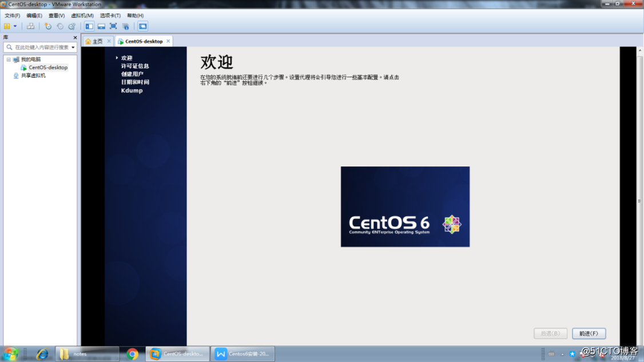This screenshot has height=362, width=644.
Task: Take a snapshot of the virtual machine
Action: pos(48,26)
